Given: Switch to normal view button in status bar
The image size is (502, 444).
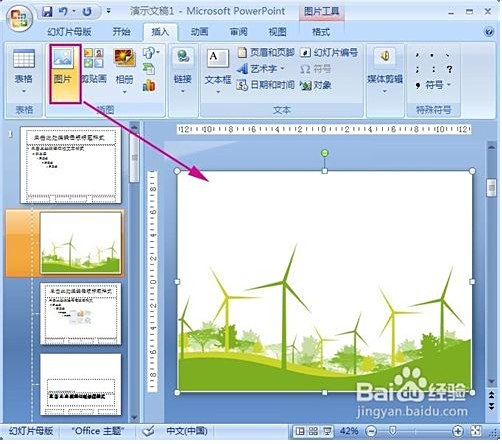Looking at the screenshot, I should [300, 431].
